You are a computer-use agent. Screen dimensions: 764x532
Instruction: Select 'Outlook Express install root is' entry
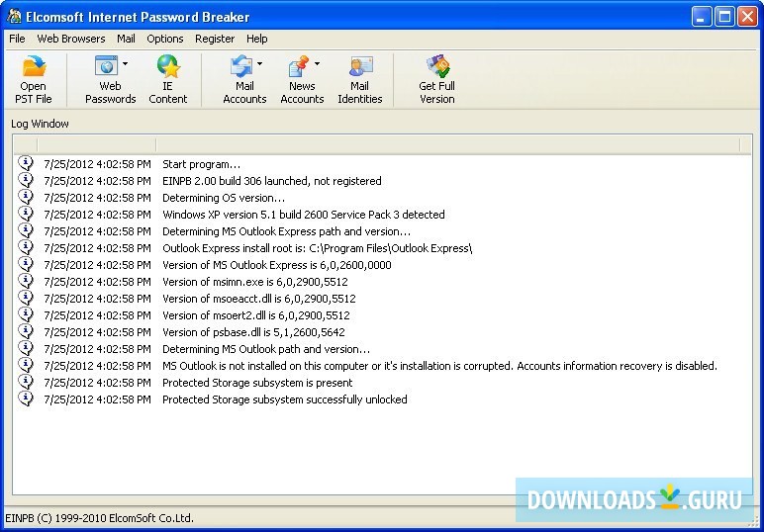[318, 248]
